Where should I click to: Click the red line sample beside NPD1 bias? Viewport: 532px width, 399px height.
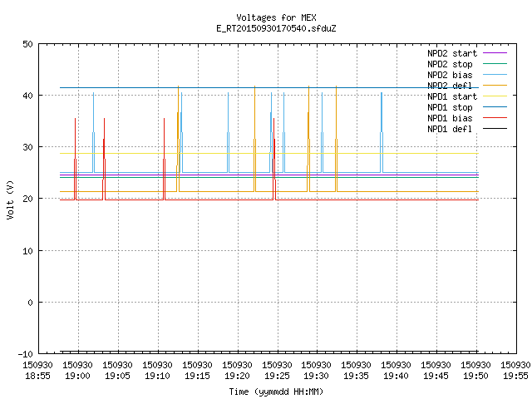click(x=495, y=118)
